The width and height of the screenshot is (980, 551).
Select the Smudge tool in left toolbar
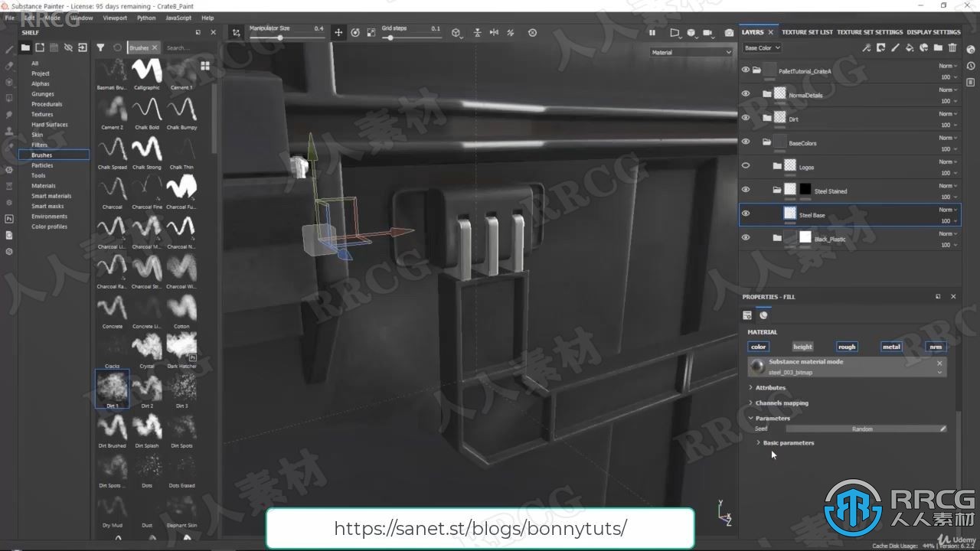[x=9, y=115]
